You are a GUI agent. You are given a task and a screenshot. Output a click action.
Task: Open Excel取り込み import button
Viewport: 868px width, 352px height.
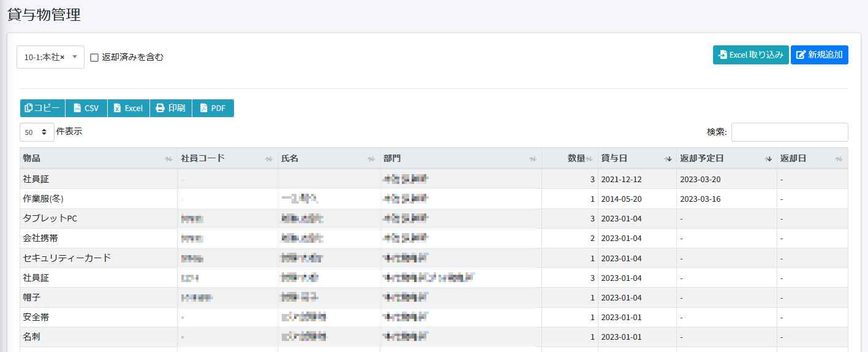click(750, 55)
